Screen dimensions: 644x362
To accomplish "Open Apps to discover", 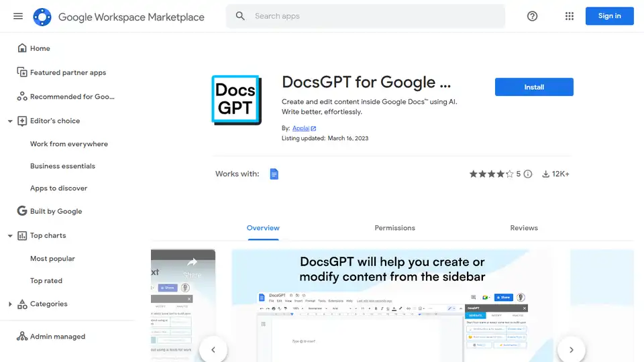I will click(59, 188).
